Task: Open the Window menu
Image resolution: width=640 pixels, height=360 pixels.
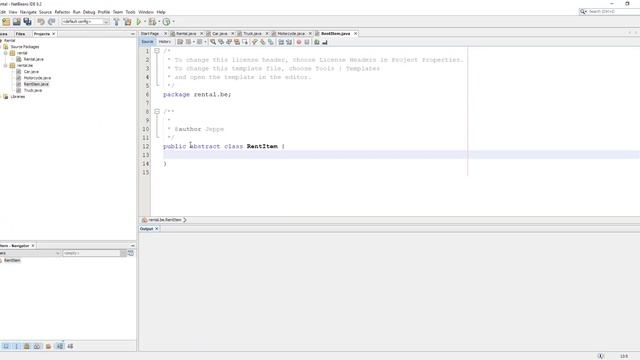Action: point(146,12)
